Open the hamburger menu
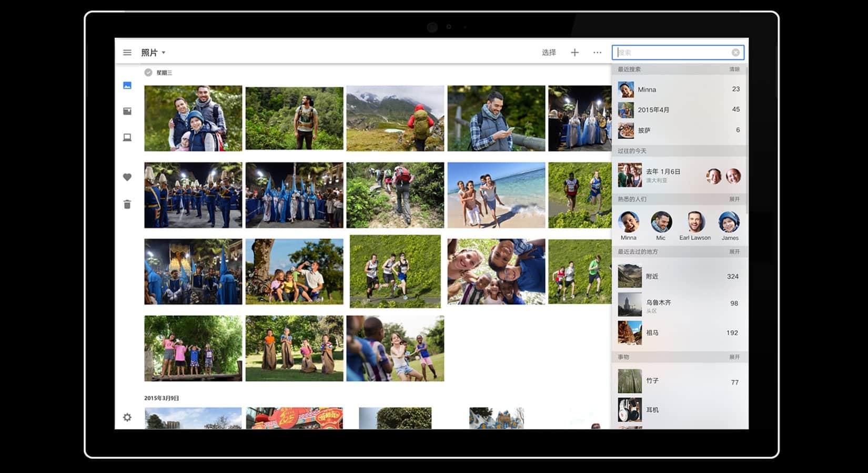Image resolution: width=868 pixels, height=473 pixels. tap(127, 53)
